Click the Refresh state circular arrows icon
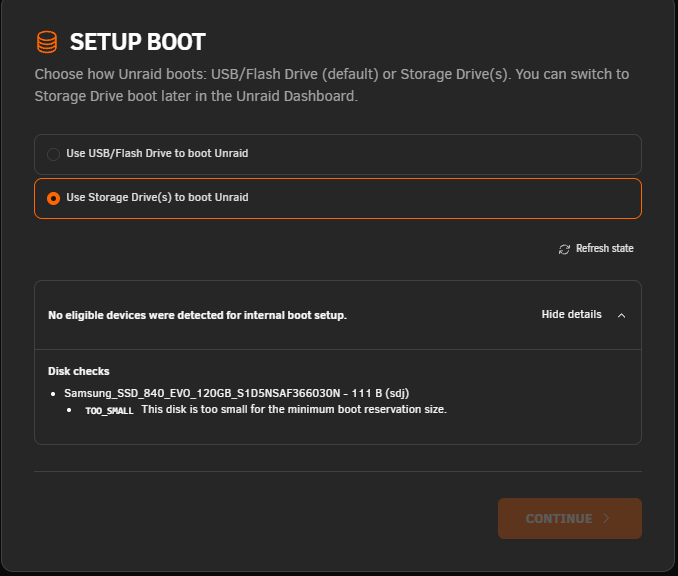Viewport: 678px width, 576px height. [x=564, y=249]
